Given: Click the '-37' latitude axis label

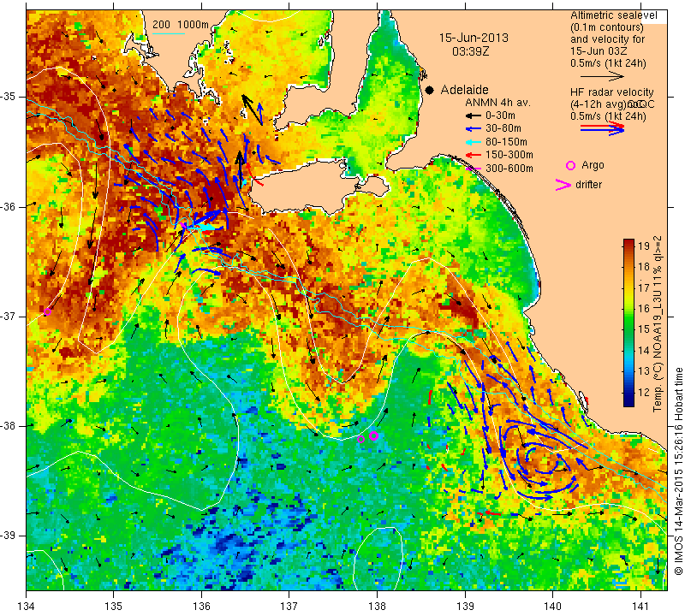Looking at the screenshot, I should click(x=9, y=316).
